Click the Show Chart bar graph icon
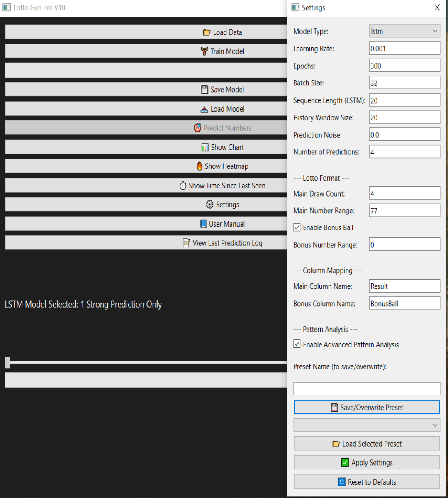Image resolution: width=448 pixels, height=498 pixels. 205,147
